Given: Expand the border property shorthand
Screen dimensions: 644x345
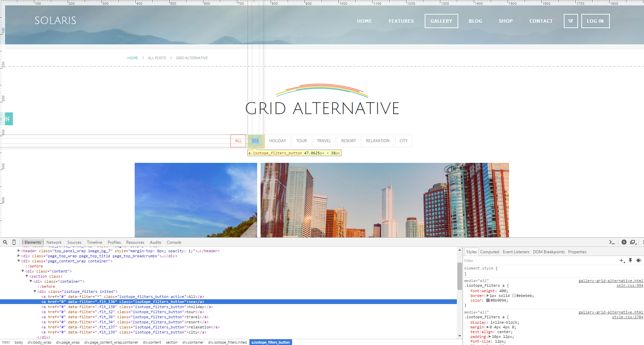Looking at the screenshot, I should coord(488,296).
